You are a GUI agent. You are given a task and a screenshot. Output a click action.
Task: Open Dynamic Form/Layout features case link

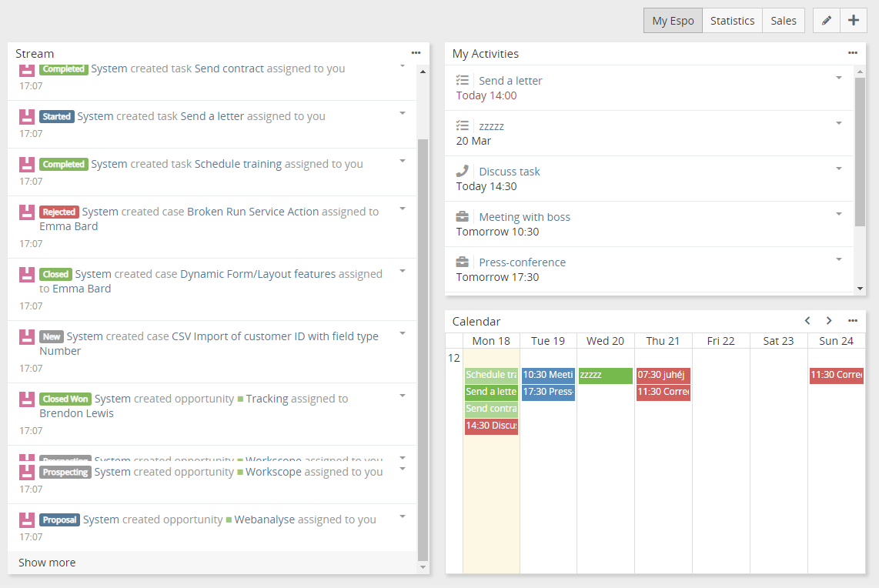tap(258, 274)
